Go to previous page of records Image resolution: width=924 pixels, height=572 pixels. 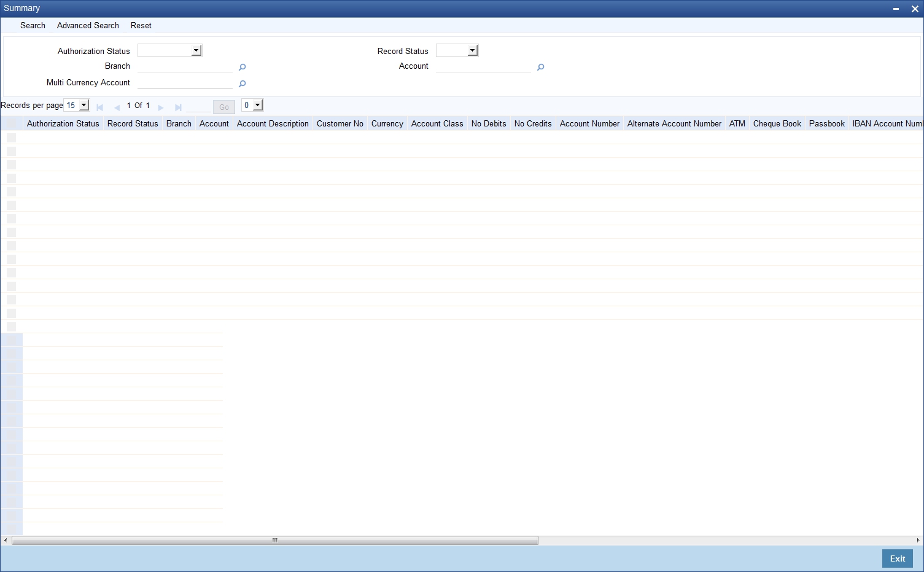click(x=117, y=107)
